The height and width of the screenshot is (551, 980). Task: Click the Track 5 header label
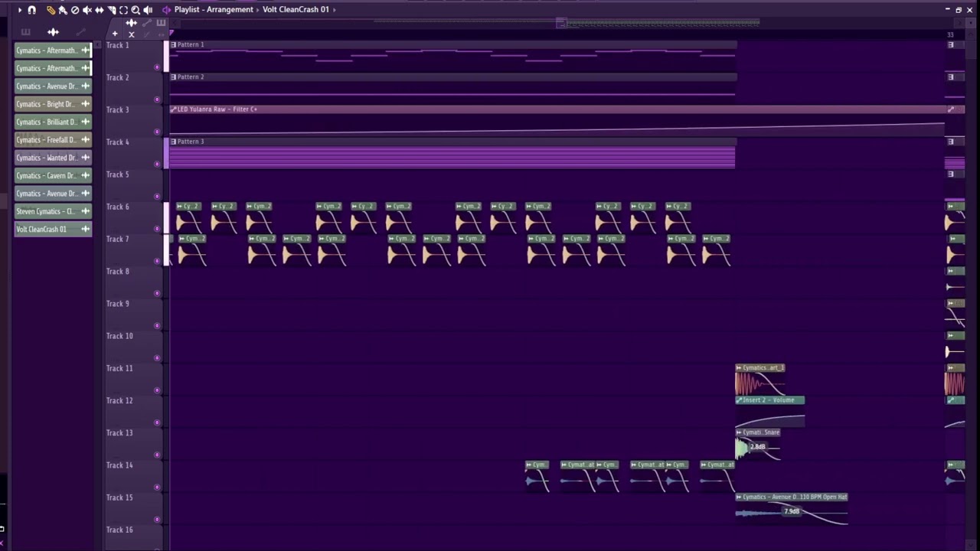(118, 174)
